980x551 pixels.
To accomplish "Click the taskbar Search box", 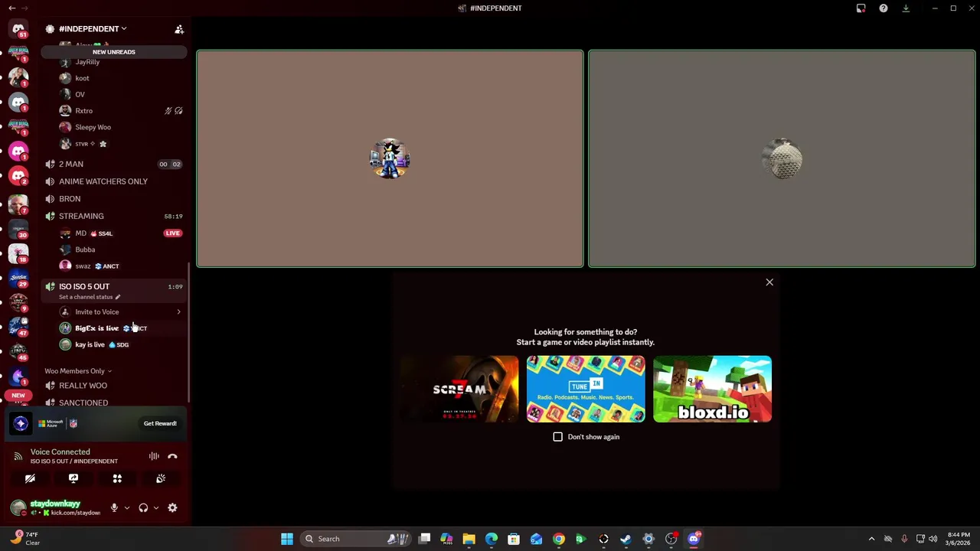I will click(356, 539).
